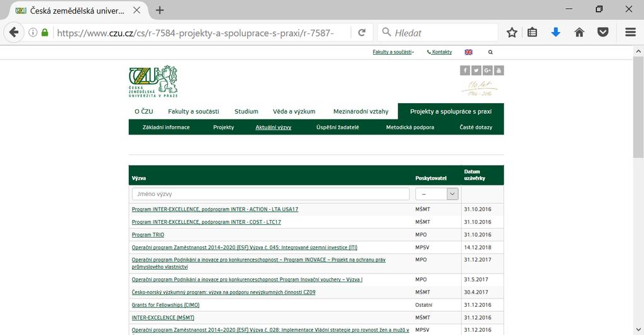Open Časté dotazy submenu item
Viewport: 644px width, 335px height.
(475, 127)
